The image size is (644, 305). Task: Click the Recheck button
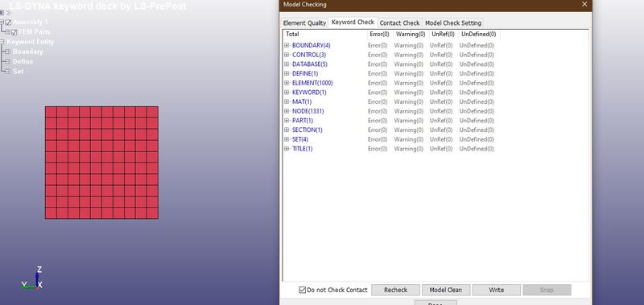pyautogui.click(x=395, y=290)
